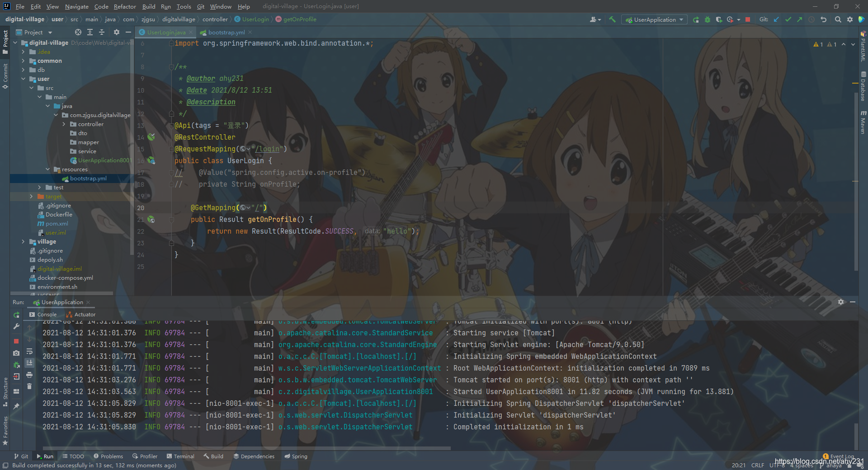Open the Profiler tool window
Viewport: 868px width, 470px height.
click(145, 456)
